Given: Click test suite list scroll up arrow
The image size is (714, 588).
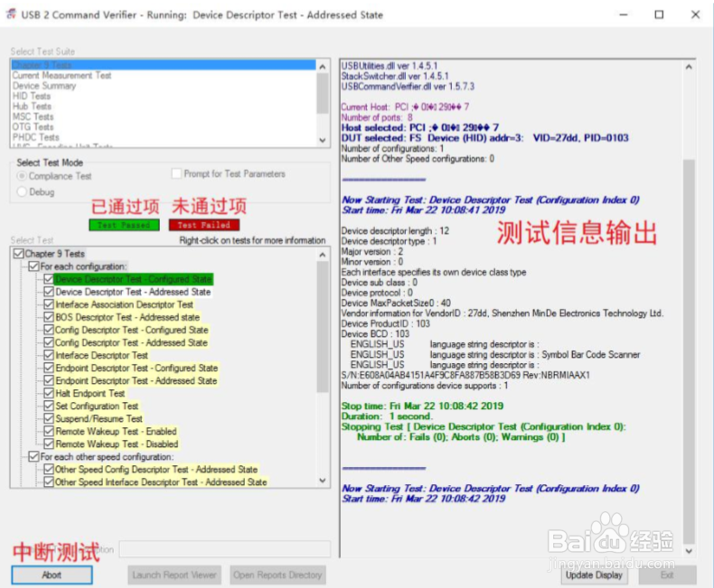Looking at the screenshot, I should 323,67.
